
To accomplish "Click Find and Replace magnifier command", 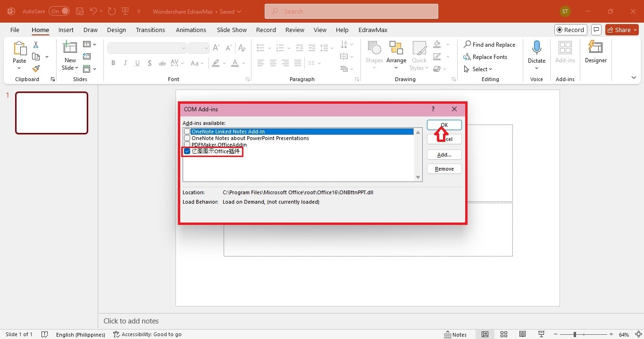I will pos(489,45).
